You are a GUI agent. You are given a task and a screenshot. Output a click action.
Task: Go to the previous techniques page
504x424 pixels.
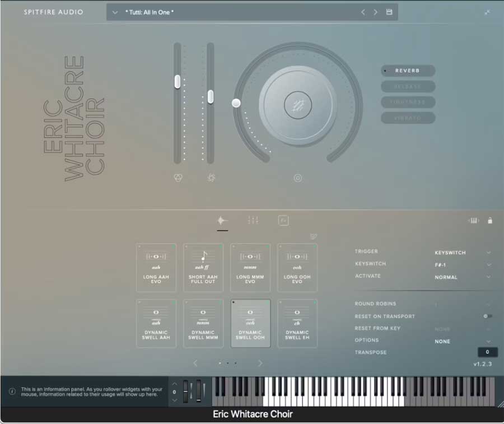tap(195, 363)
